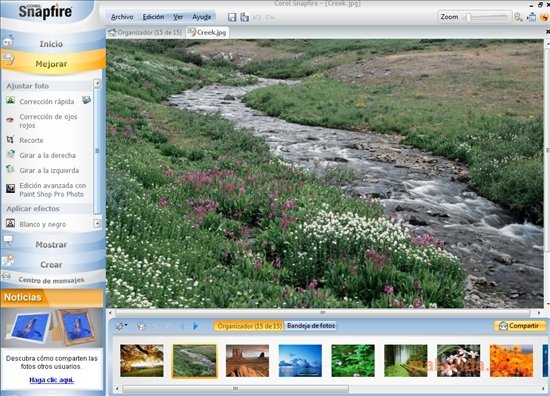The width and height of the screenshot is (550, 396).
Task: Click the Zoom slider handle
Action: [x=468, y=17]
